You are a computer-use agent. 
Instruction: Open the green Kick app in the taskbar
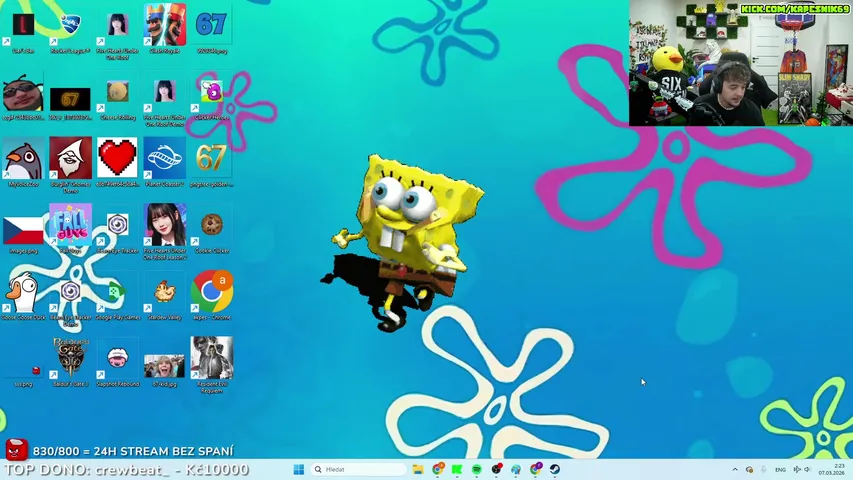(457, 469)
